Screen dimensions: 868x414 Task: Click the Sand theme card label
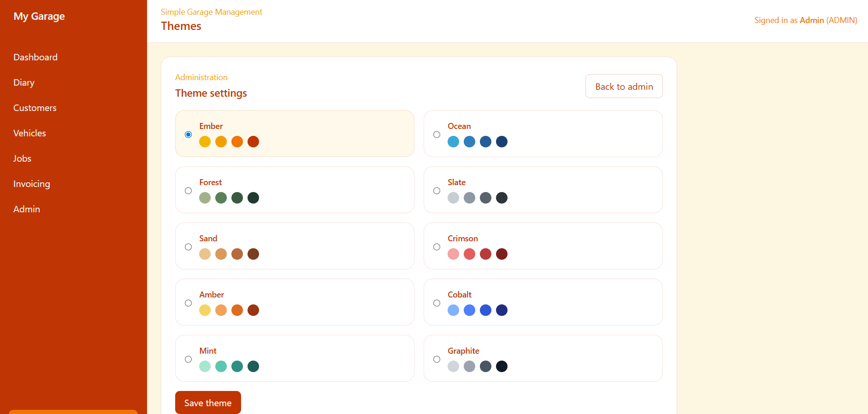208,239
